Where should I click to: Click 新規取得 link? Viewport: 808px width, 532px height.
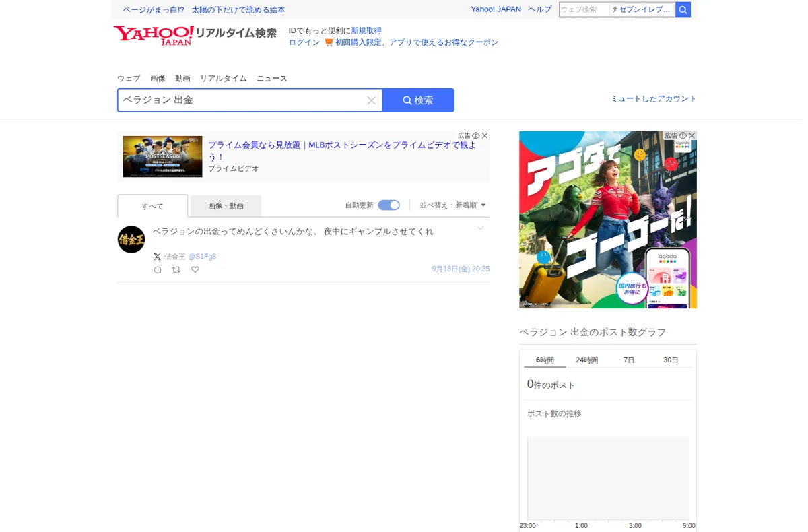[x=366, y=31]
